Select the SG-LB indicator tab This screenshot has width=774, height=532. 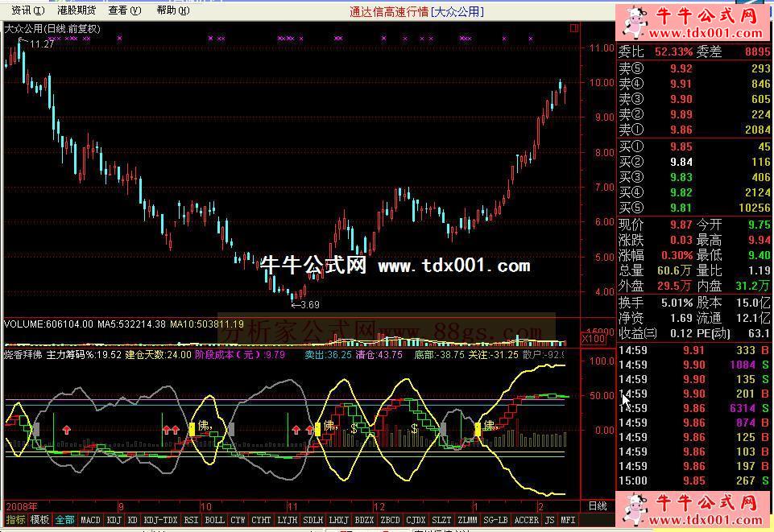(x=495, y=520)
